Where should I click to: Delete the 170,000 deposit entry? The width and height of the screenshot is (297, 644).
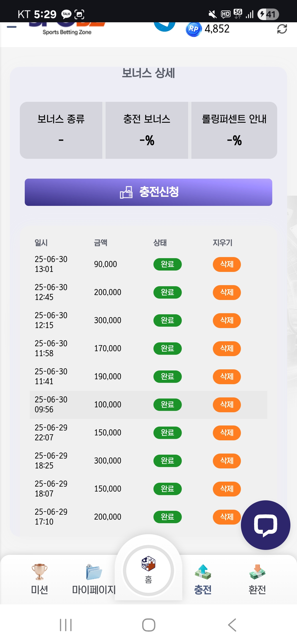tap(227, 349)
